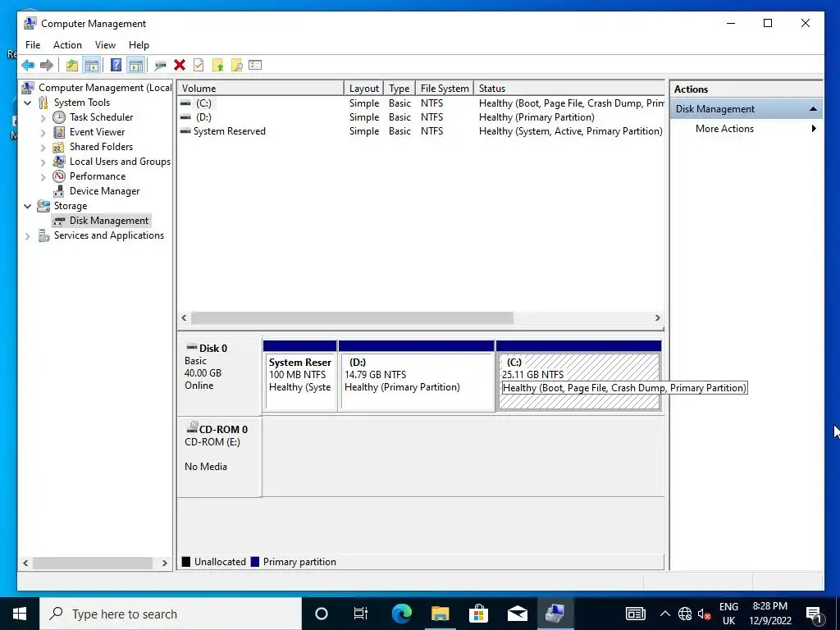This screenshot has width=840, height=630.
Task: Open Mail app from the taskbar
Action: click(x=517, y=614)
